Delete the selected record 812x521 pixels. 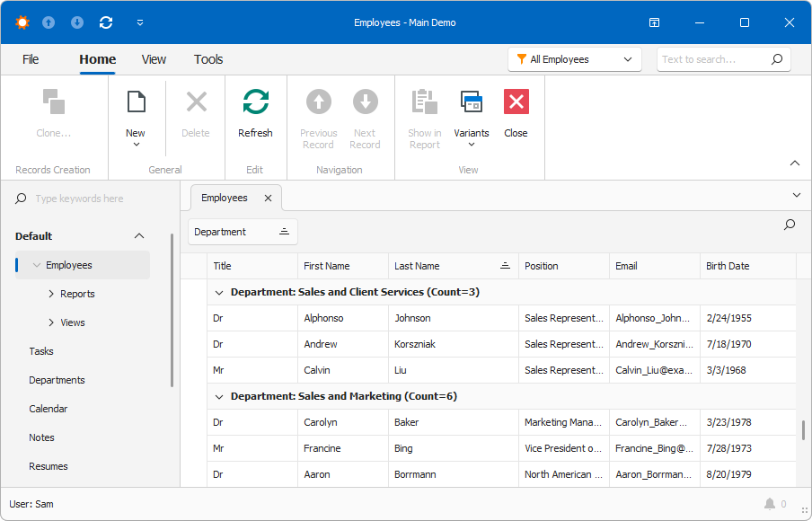(196, 102)
